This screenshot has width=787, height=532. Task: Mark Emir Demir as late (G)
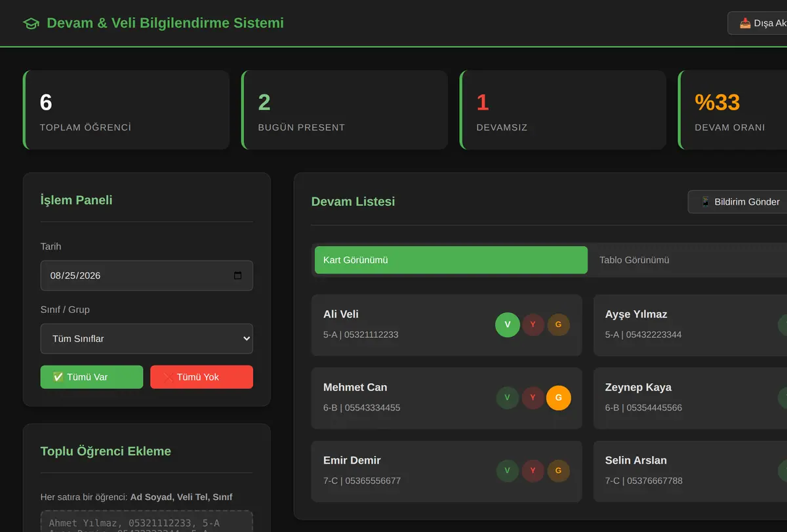click(559, 470)
